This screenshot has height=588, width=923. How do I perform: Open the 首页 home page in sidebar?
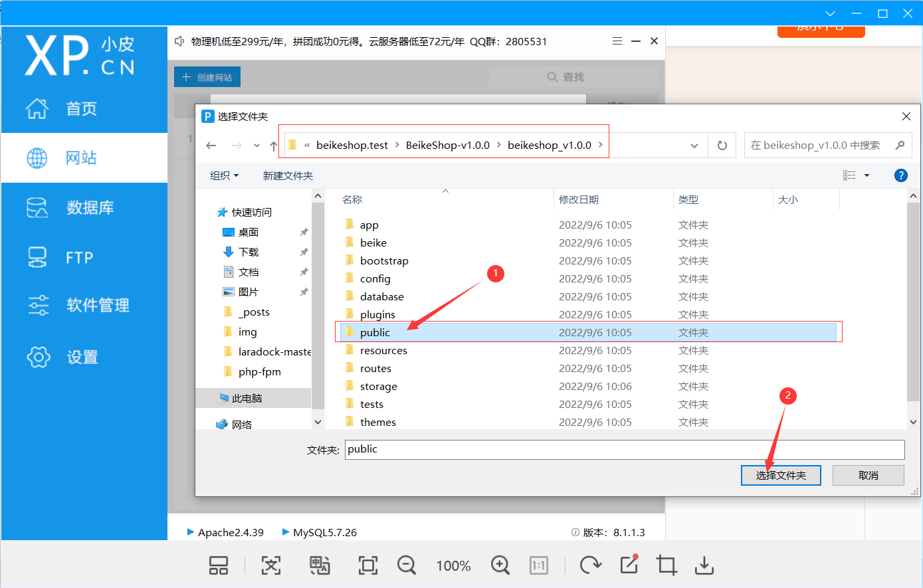click(83, 108)
